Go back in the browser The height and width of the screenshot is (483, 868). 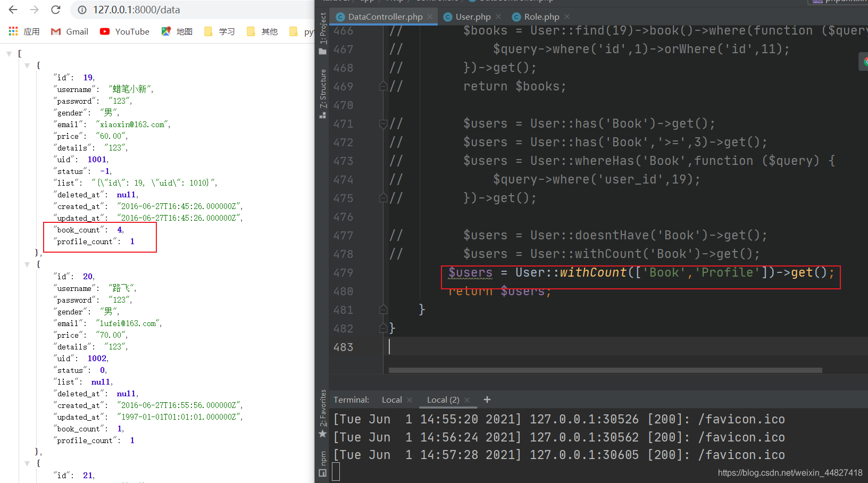[13, 10]
